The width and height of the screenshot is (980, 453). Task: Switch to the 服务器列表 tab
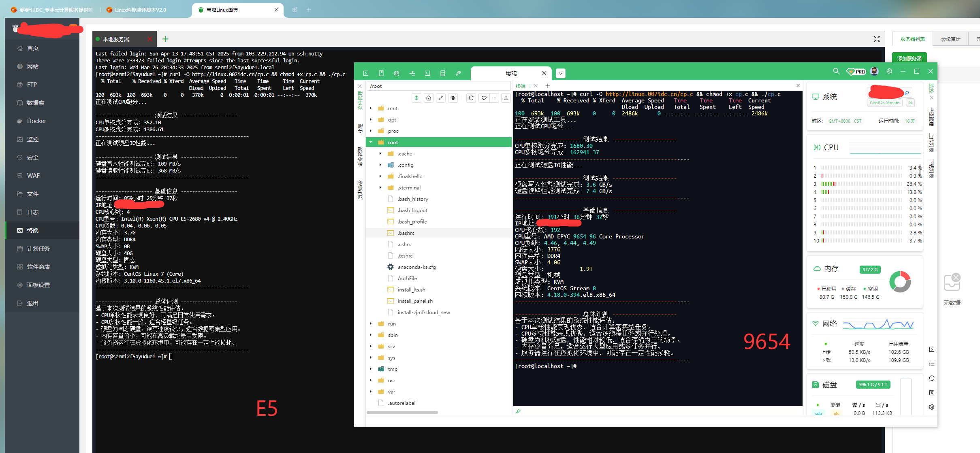click(x=912, y=39)
